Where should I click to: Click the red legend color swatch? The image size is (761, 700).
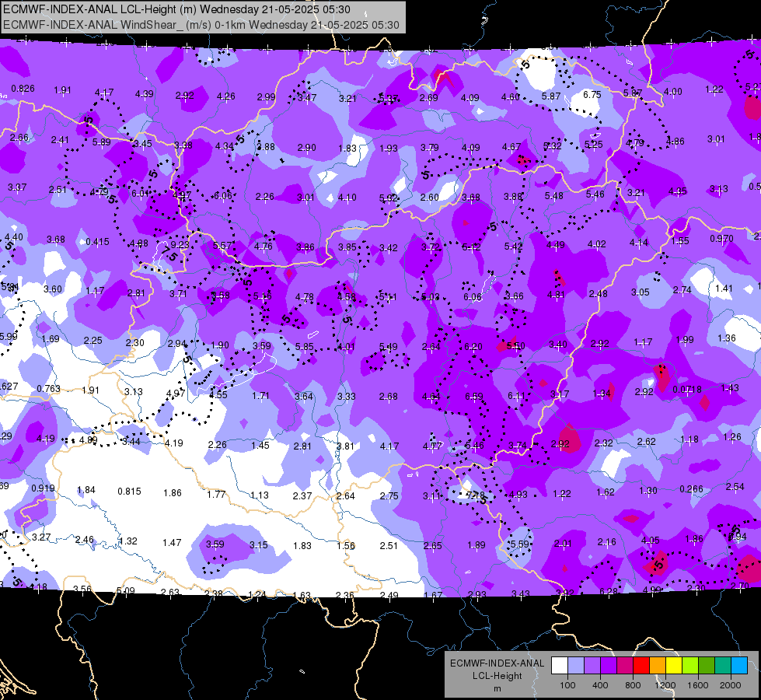click(641, 666)
